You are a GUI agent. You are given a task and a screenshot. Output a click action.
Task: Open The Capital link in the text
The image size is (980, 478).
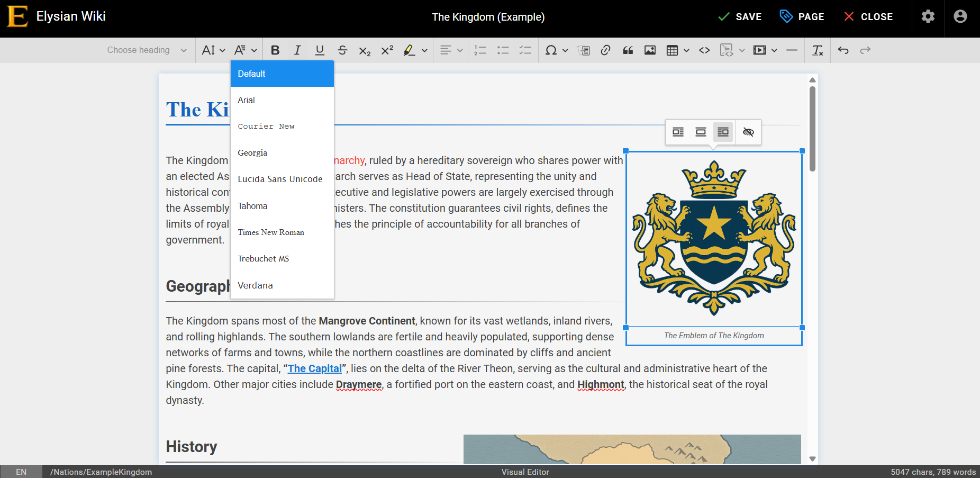click(x=315, y=368)
